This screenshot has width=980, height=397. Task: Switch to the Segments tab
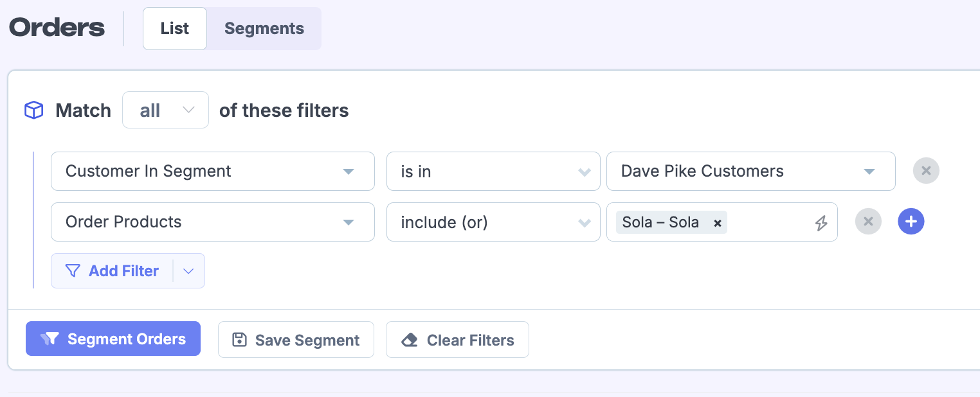click(x=264, y=29)
